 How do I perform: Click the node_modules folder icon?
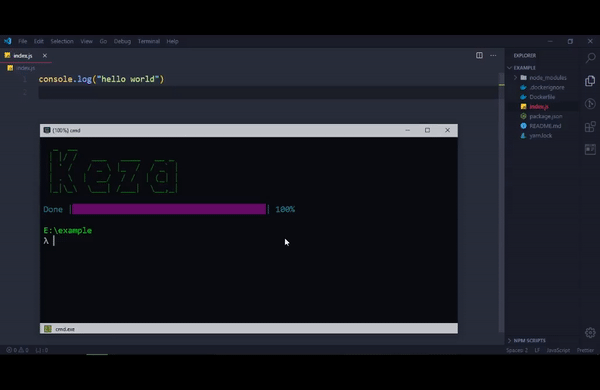click(x=523, y=78)
